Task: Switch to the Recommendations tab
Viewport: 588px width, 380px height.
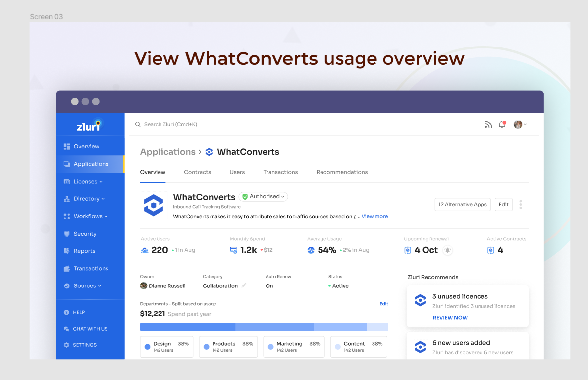Action: click(x=342, y=172)
